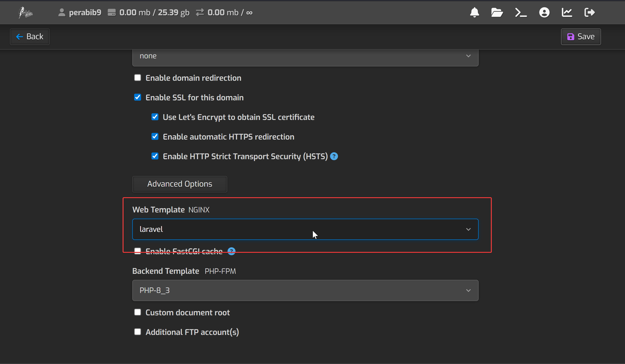
Task: Open the user account profile icon
Action: tap(544, 12)
